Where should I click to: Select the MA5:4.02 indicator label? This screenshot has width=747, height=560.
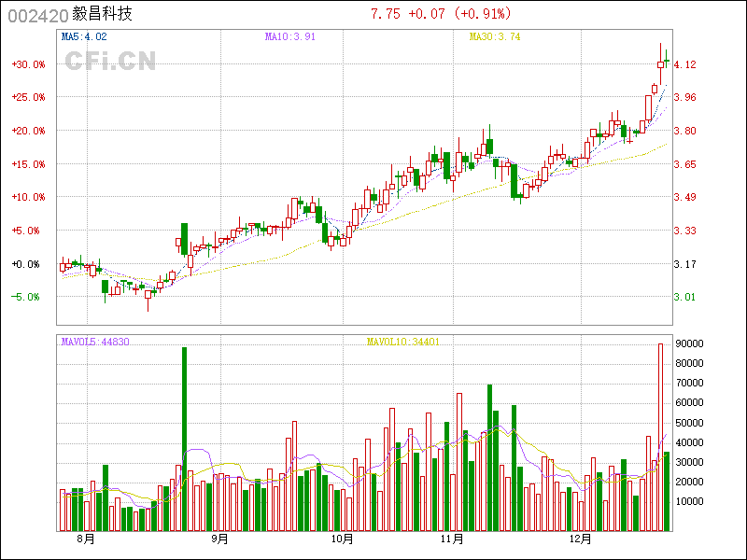point(84,37)
